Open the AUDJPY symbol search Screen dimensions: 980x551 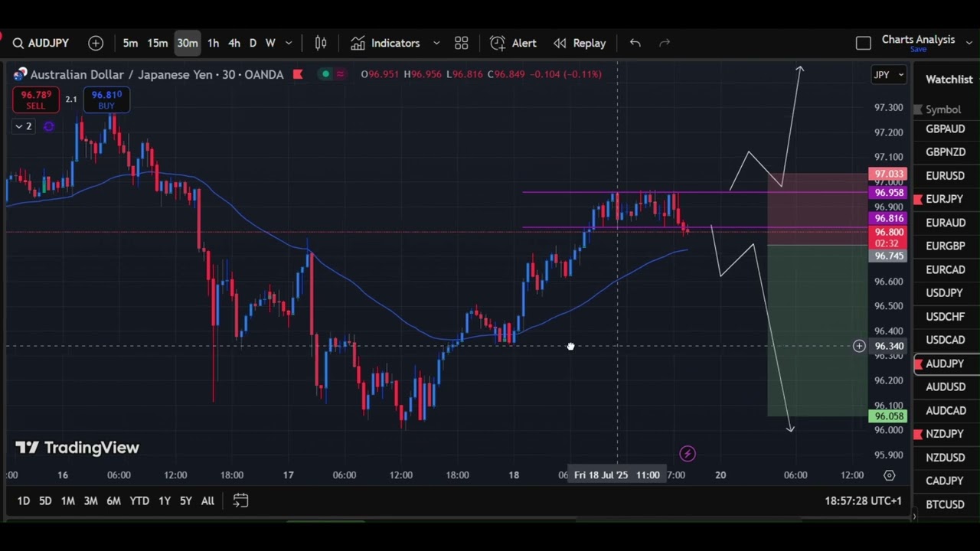(41, 44)
